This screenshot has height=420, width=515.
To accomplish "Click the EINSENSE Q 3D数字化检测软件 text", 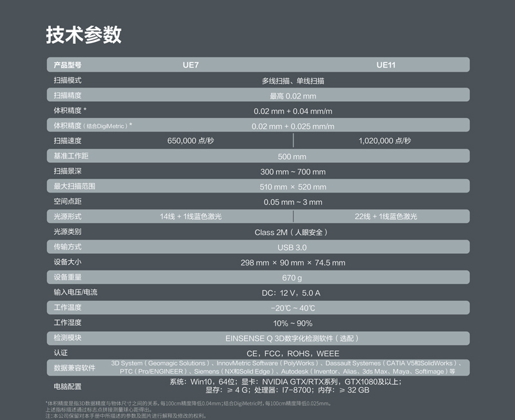I will pos(292,338).
